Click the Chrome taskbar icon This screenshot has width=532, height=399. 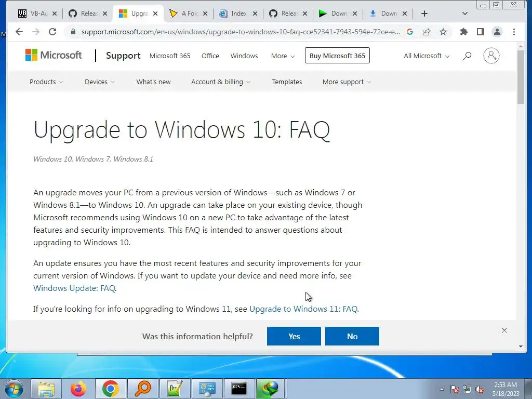coord(111,389)
